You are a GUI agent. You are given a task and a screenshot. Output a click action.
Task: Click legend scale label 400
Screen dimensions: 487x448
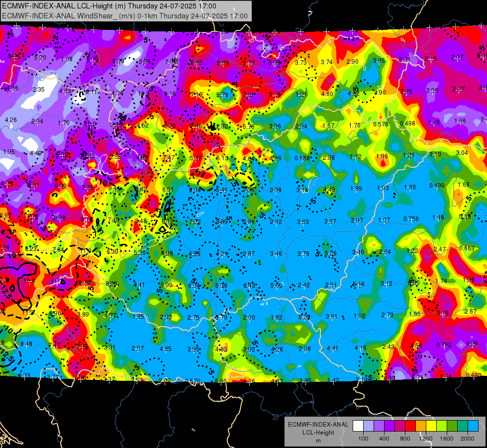(384, 439)
